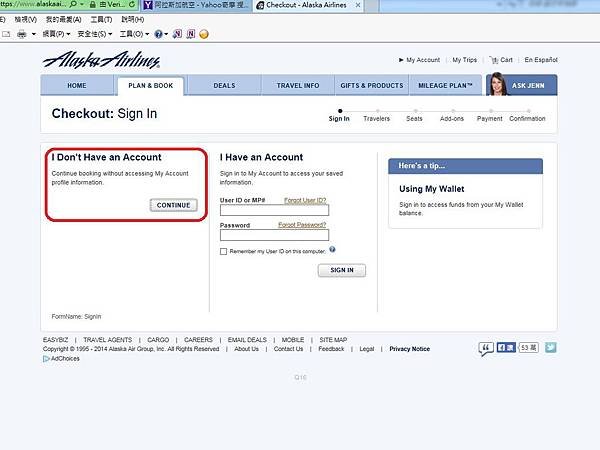Select the Checkout - Alaska Airlines tab
Viewport: 600px width, 450px height.
306,5
